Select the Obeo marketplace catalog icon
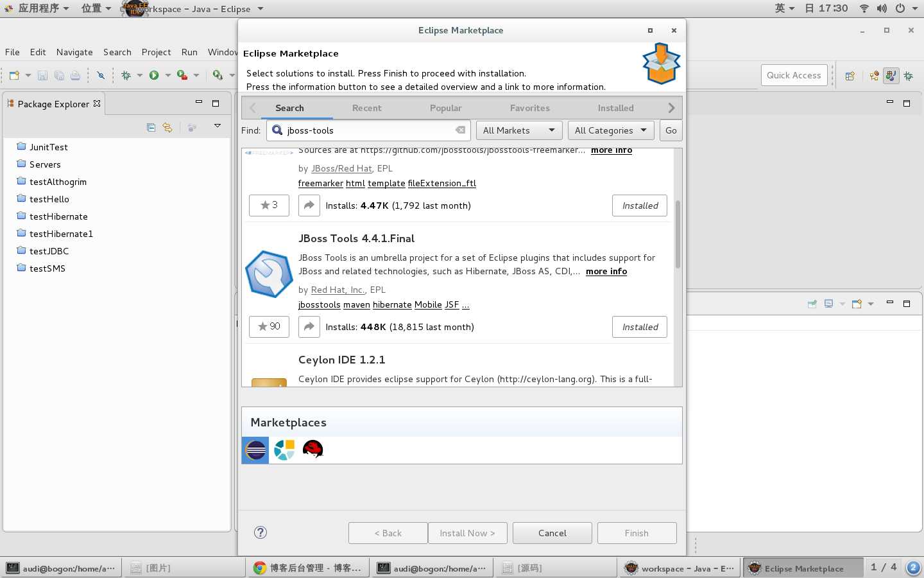924x578 pixels. pos(284,450)
